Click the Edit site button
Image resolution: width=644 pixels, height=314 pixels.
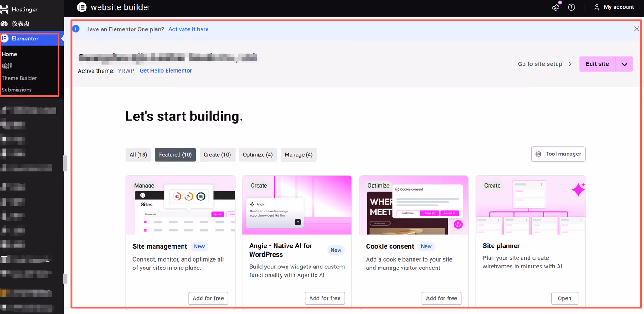[x=598, y=64]
